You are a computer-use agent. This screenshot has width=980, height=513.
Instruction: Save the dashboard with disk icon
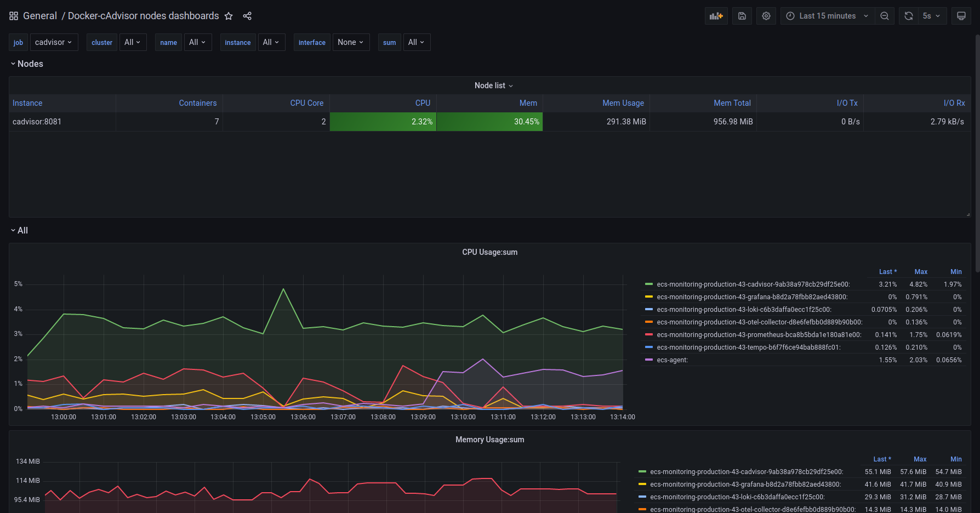coord(742,16)
